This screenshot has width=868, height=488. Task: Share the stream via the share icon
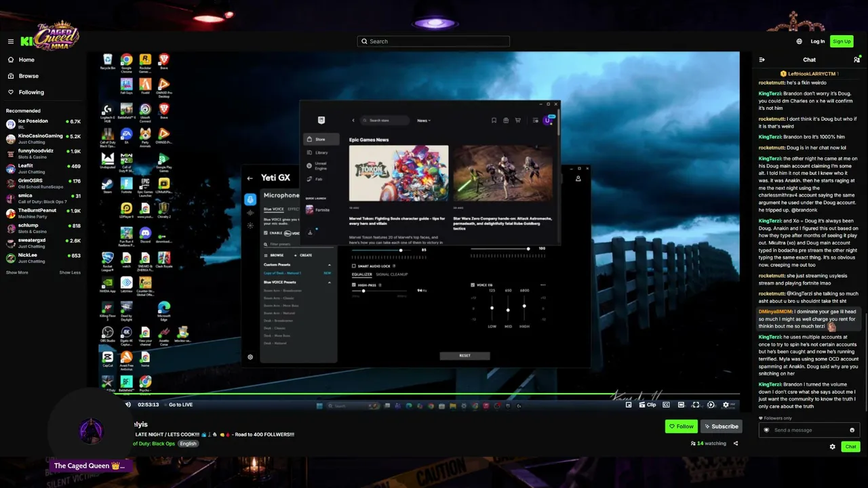(x=736, y=443)
